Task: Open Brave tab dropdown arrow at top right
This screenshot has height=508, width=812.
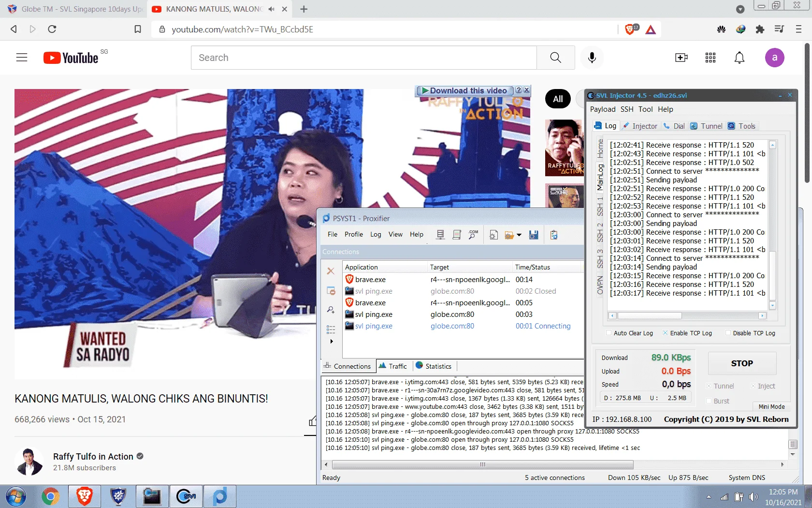Action: 740,9
